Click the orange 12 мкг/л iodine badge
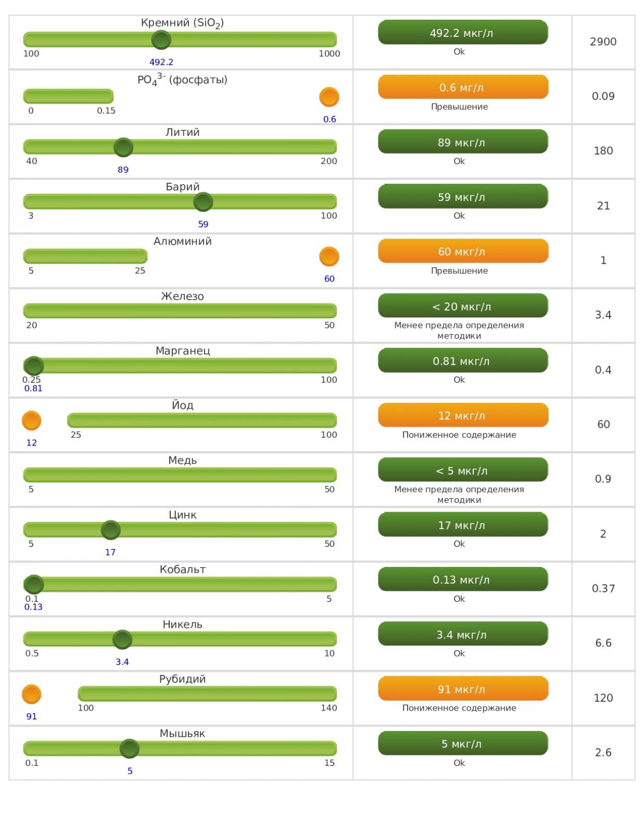 [x=462, y=415]
